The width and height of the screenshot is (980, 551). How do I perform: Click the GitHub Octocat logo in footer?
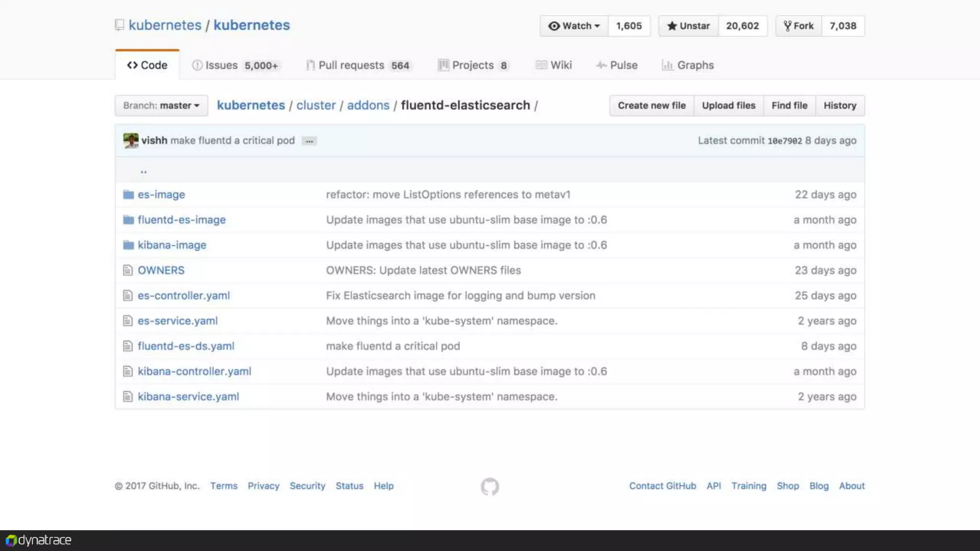click(x=490, y=486)
